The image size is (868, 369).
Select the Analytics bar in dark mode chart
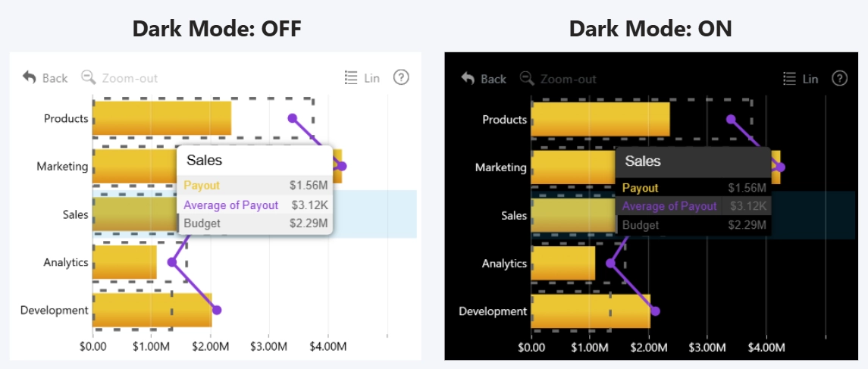coord(563,263)
